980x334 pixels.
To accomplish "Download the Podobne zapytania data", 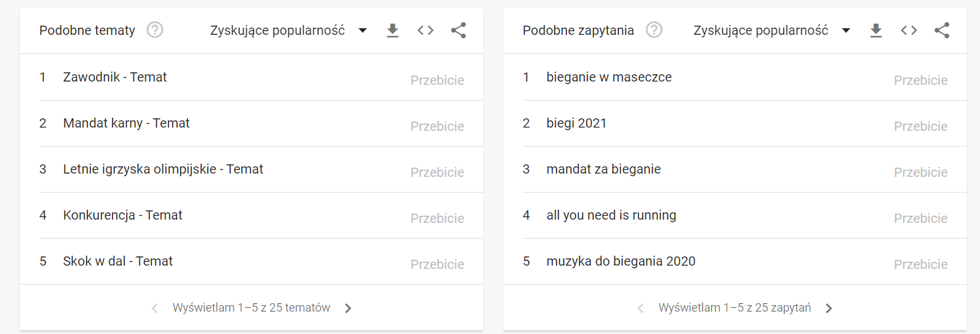I will (876, 30).
